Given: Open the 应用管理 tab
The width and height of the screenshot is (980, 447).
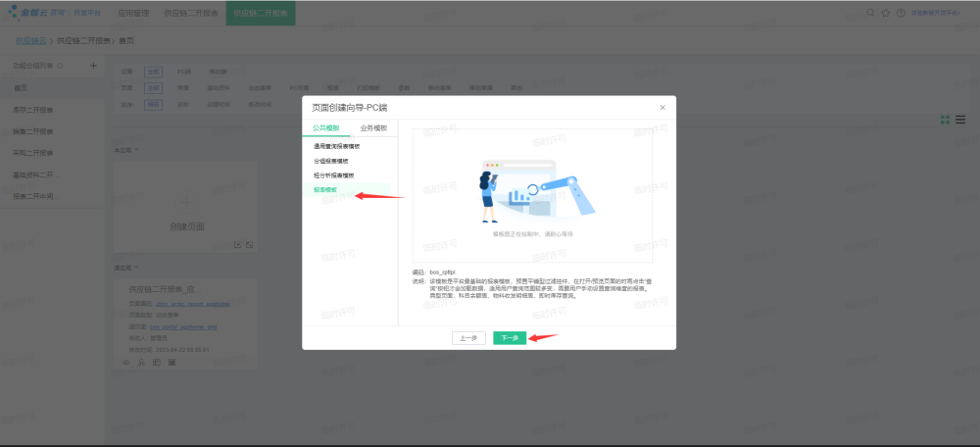Looking at the screenshot, I should (133, 13).
